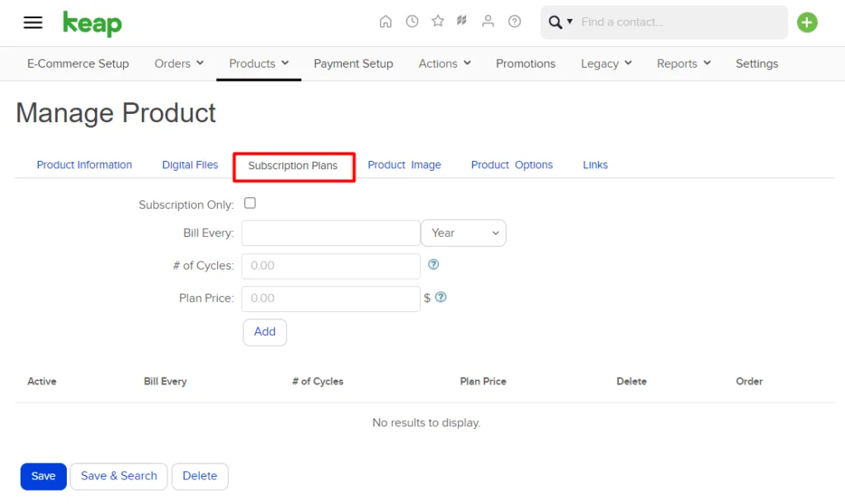Click the Add button
The height and width of the screenshot is (504, 845).
(x=265, y=332)
